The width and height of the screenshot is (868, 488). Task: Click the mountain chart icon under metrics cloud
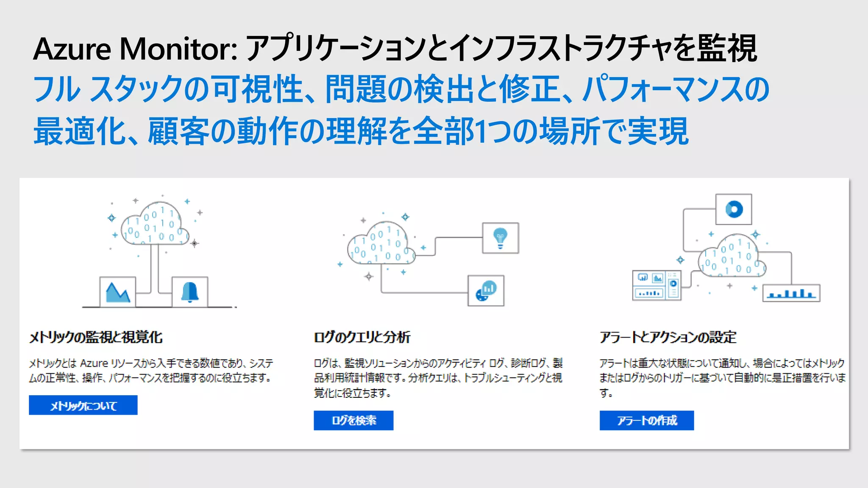(x=118, y=292)
